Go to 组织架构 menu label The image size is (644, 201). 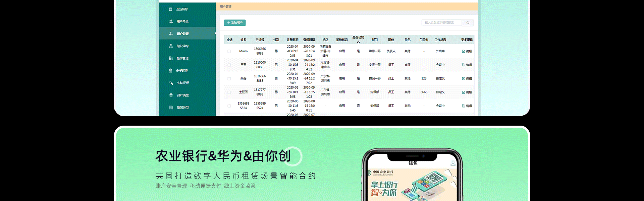[182, 46]
